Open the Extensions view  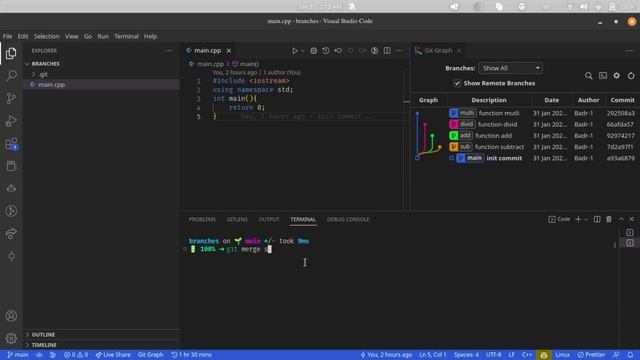pos(11,144)
